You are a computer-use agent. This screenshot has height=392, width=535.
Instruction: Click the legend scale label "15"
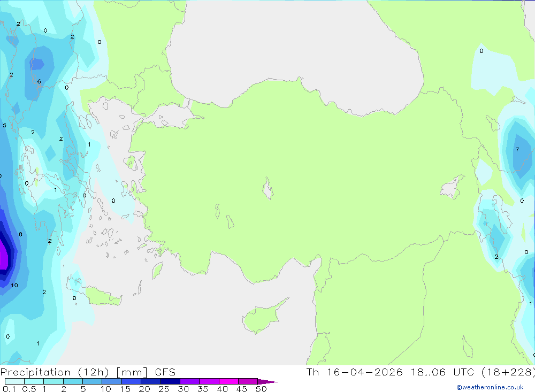125,389
